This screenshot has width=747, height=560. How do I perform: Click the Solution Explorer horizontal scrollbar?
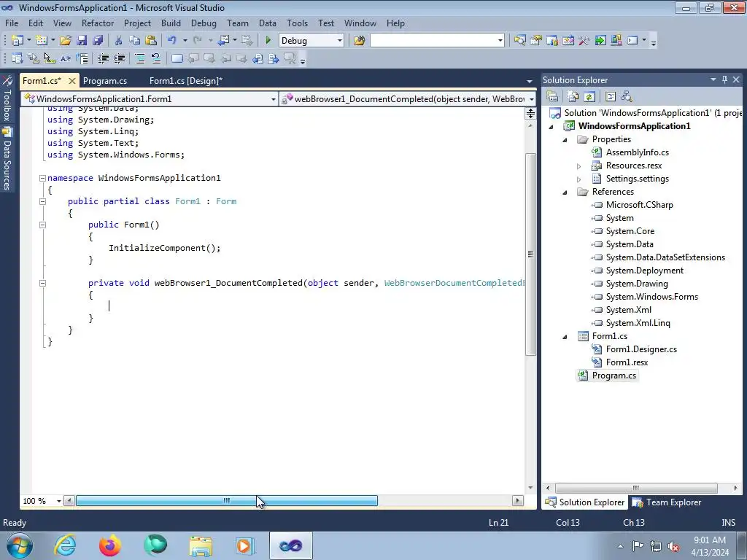tap(636, 488)
